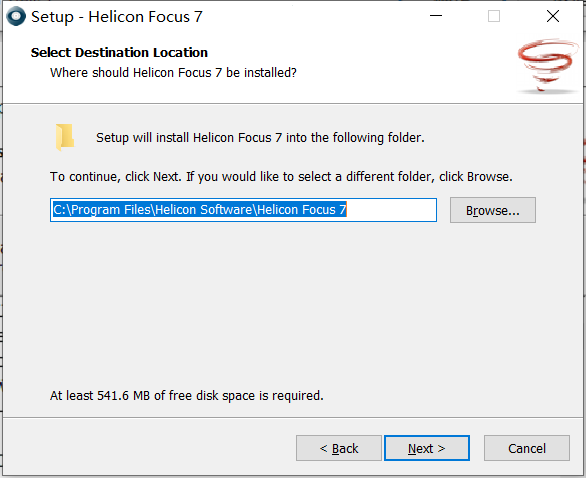The height and width of the screenshot is (478, 586).
Task: Go to the next setup step
Action: (x=427, y=448)
